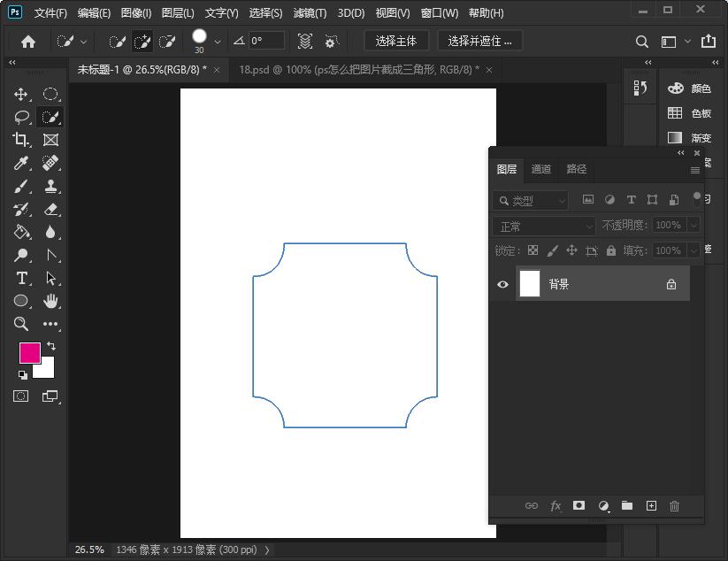
Task: Click the 选择主体 button
Action: point(395,41)
